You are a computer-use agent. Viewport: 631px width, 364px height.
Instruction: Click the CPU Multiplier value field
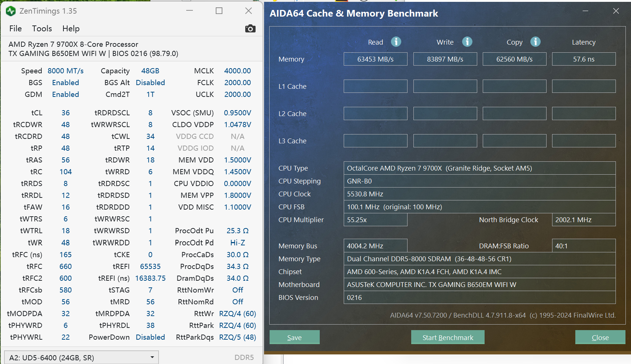(x=375, y=220)
